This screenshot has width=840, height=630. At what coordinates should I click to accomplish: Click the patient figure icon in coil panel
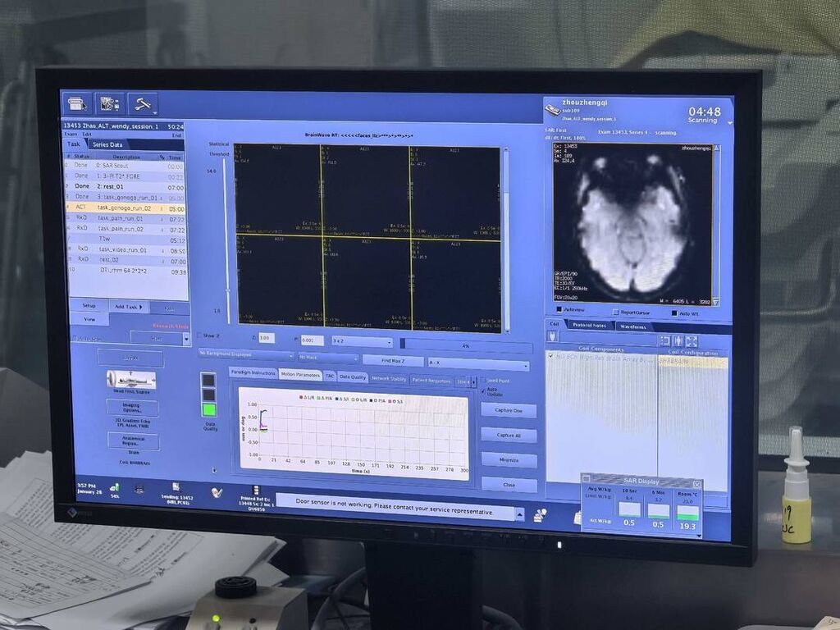click(677, 340)
